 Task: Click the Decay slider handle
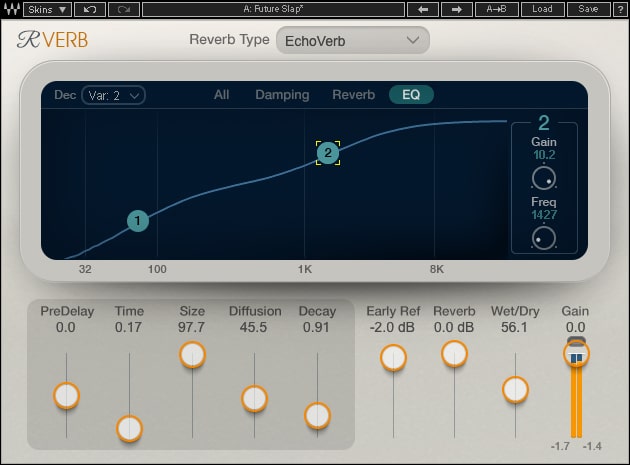[x=317, y=416]
